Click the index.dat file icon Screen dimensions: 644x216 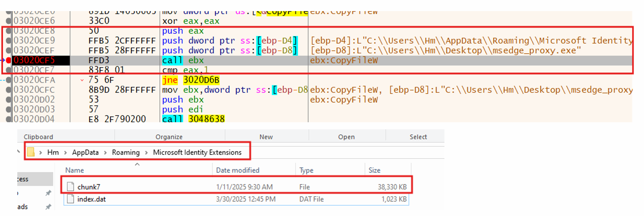tap(70, 199)
